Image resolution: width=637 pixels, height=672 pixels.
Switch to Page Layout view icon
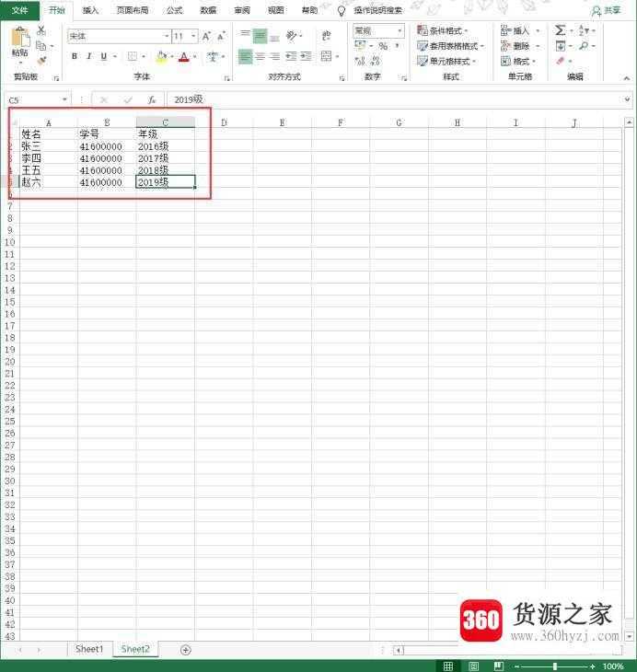473,666
